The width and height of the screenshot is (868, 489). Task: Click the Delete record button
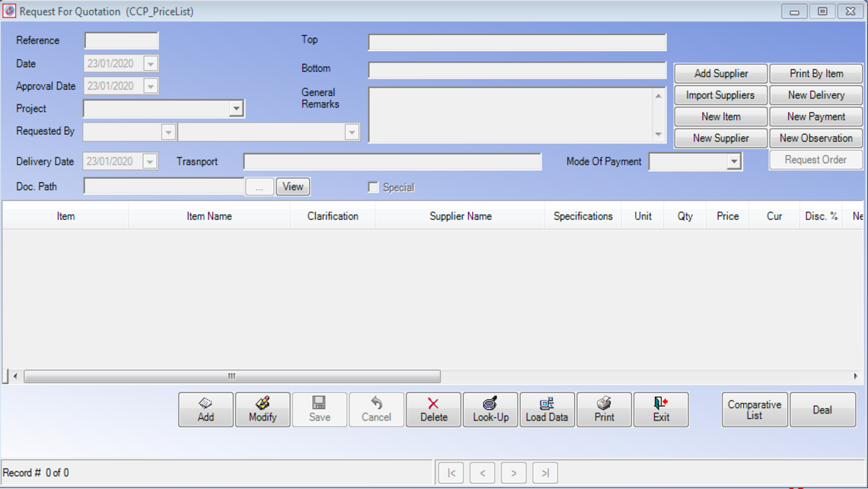click(x=433, y=410)
